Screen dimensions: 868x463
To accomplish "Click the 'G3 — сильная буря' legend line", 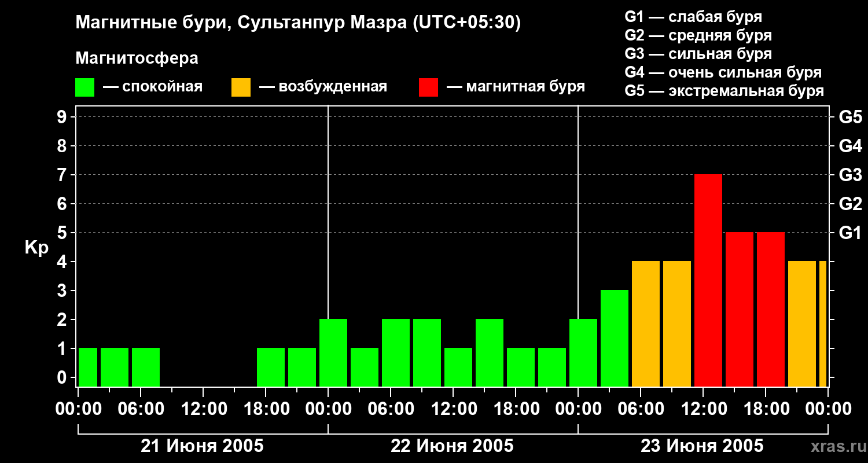I will [x=698, y=54].
